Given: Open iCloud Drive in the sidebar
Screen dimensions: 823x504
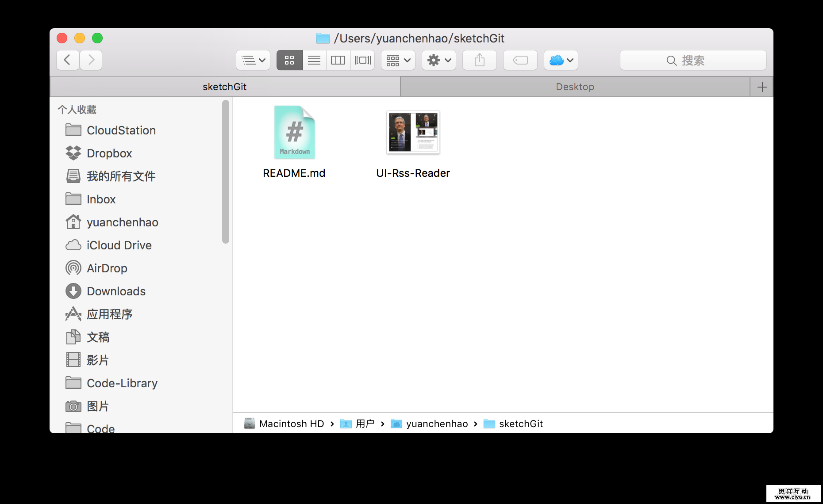Looking at the screenshot, I should click(x=119, y=245).
